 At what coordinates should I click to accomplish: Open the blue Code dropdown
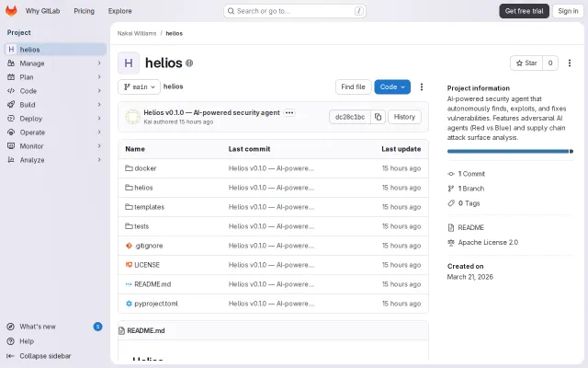point(392,86)
